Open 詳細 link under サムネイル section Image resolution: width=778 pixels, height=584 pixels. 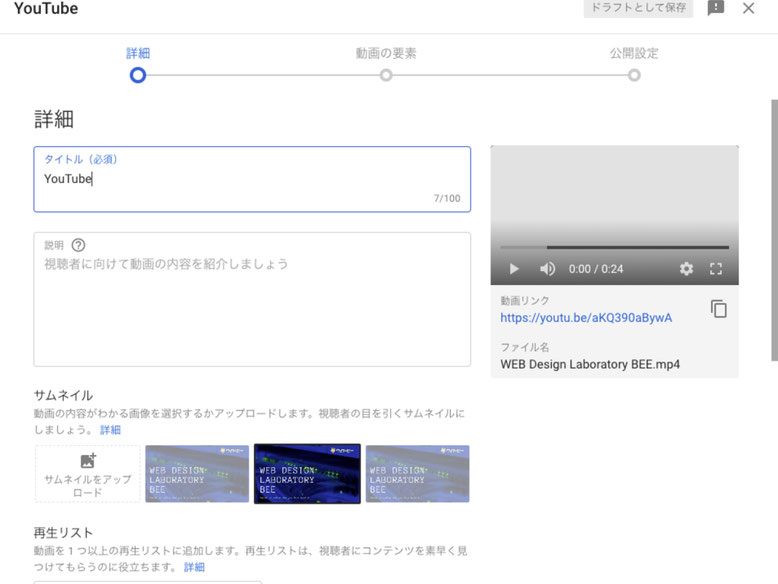pyautogui.click(x=110, y=430)
